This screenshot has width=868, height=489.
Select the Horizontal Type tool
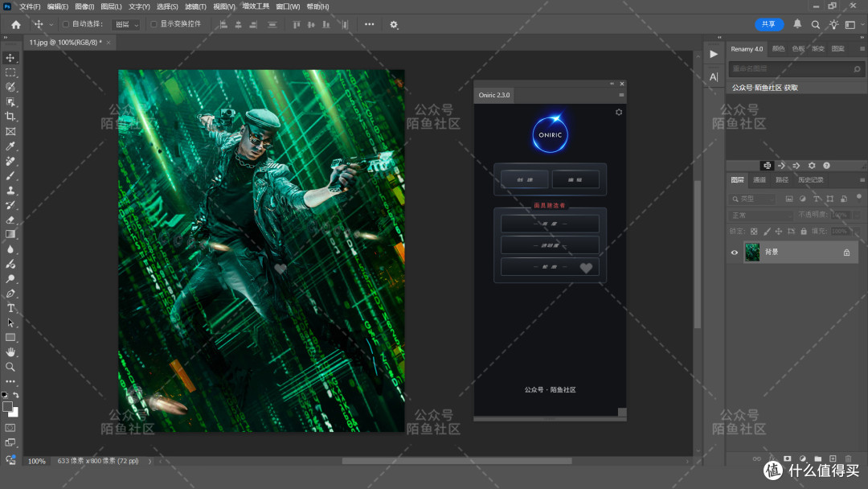pos(10,308)
